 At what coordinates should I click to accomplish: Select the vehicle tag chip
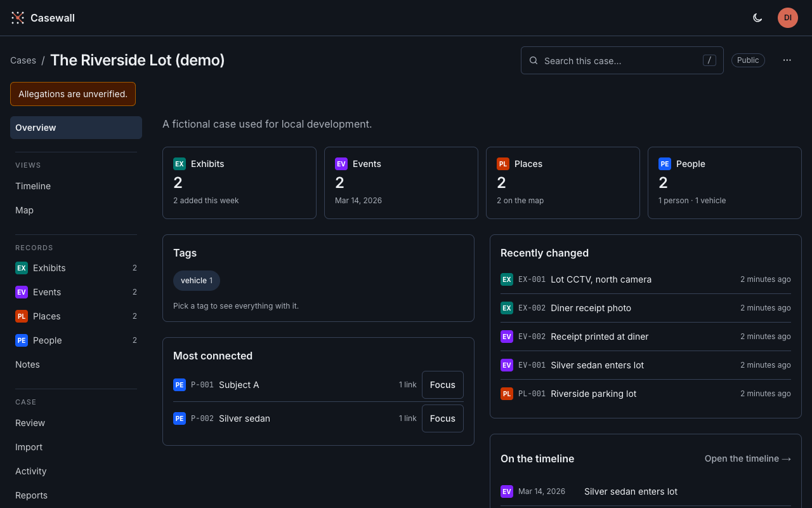click(197, 281)
